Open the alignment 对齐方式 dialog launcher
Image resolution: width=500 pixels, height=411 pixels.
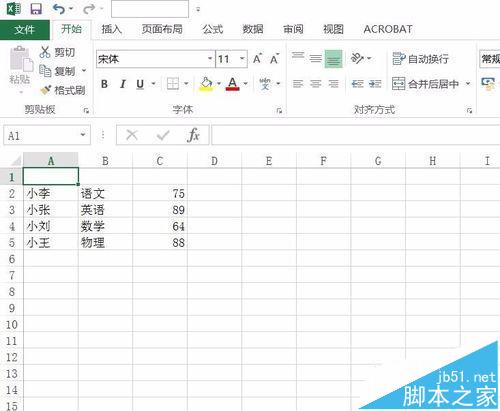point(469,111)
